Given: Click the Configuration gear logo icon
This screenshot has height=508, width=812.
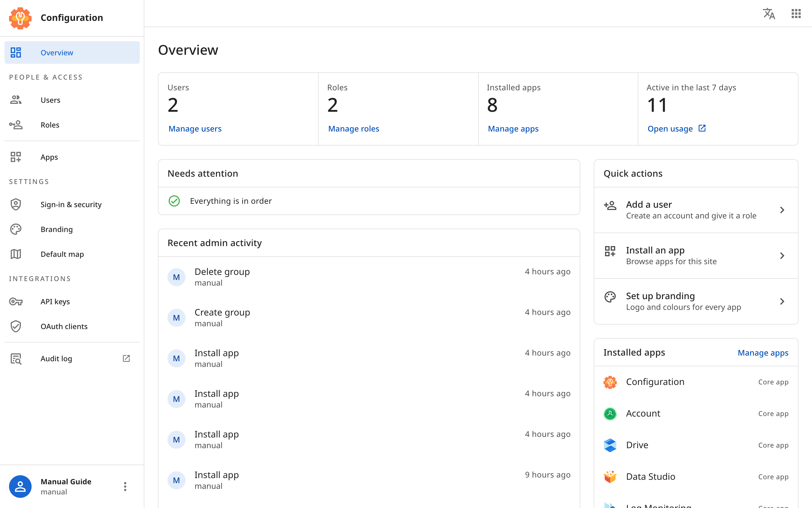Looking at the screenshot, I should (20, 18).
